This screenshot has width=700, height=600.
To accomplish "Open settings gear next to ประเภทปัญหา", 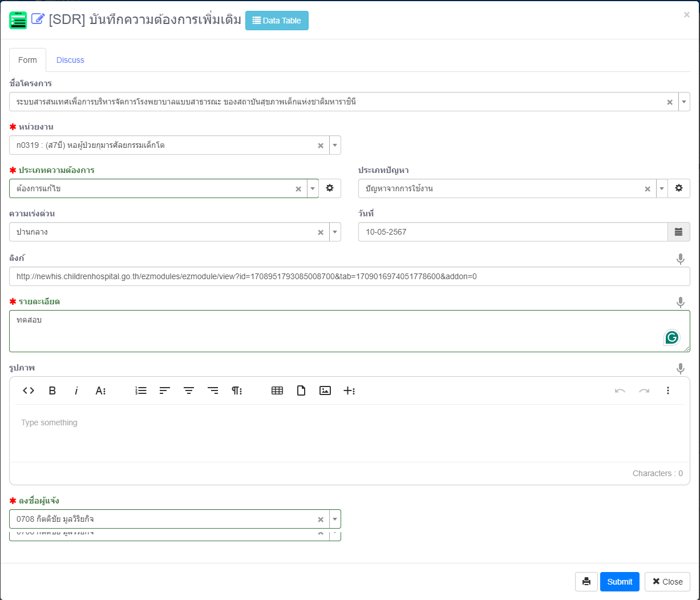I will 678,188.
